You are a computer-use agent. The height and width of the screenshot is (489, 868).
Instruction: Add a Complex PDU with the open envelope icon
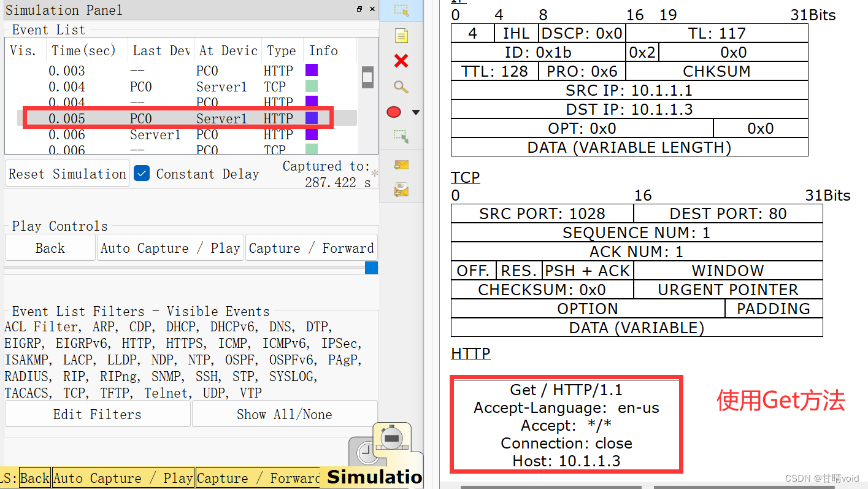[x=401, y=190]
